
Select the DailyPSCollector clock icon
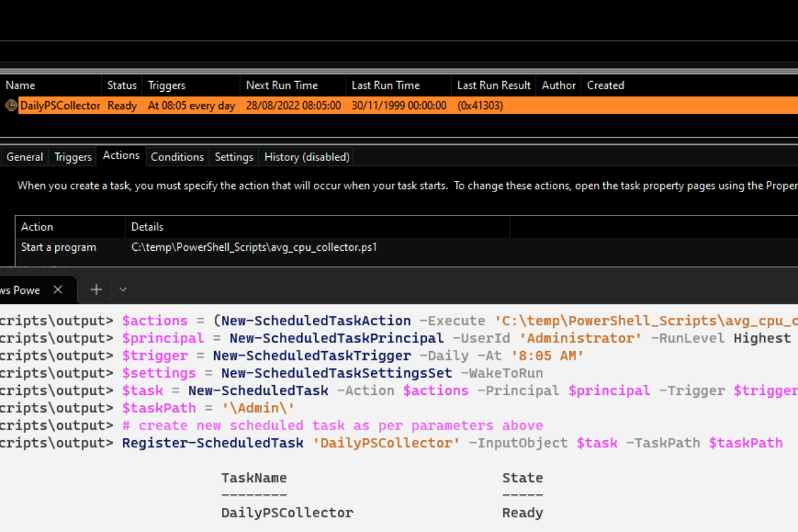pyautogui.click(x=11, y=105)
